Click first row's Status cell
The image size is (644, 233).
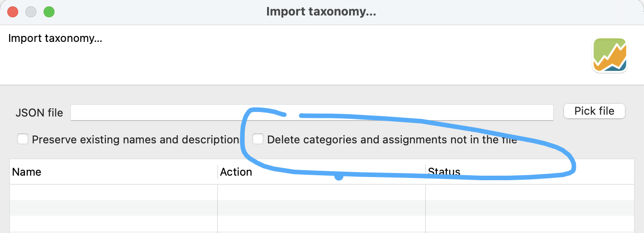[x=529, y=192]
